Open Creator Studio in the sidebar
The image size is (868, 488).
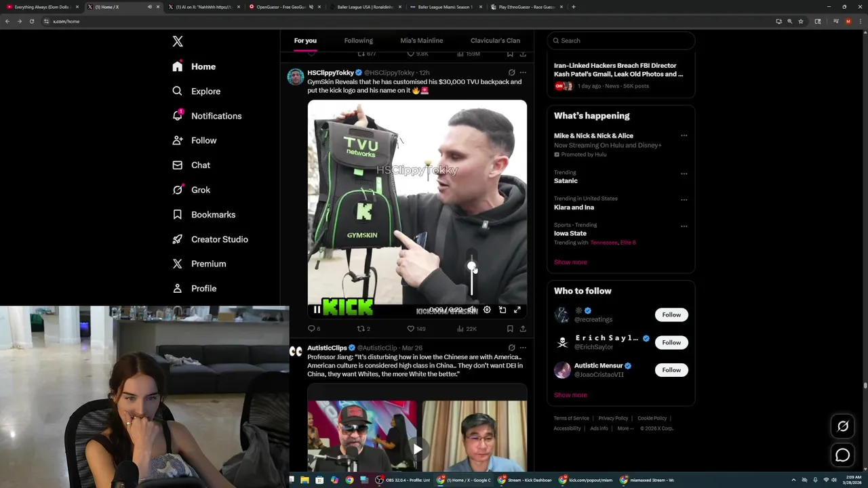tap(210, 239)
